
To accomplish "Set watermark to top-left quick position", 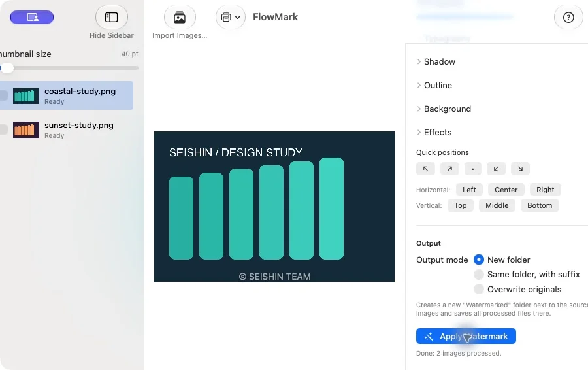I will tap(425, 169).
